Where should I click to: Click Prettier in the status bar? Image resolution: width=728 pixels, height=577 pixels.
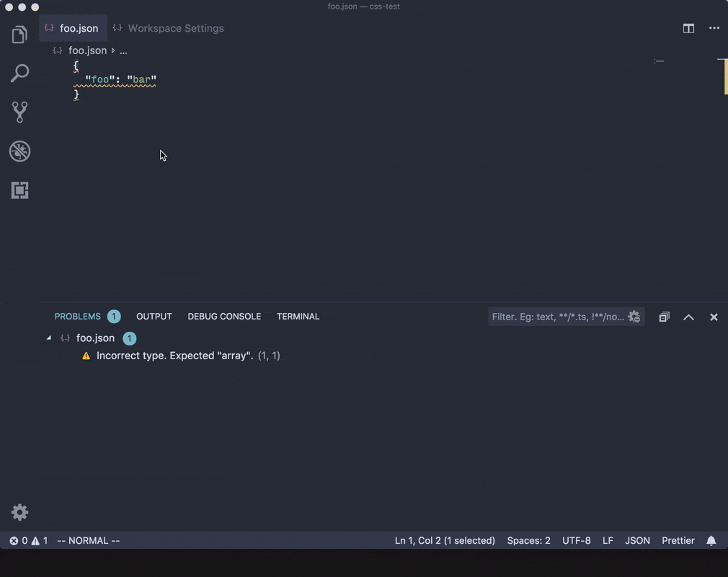coord(678,540)
